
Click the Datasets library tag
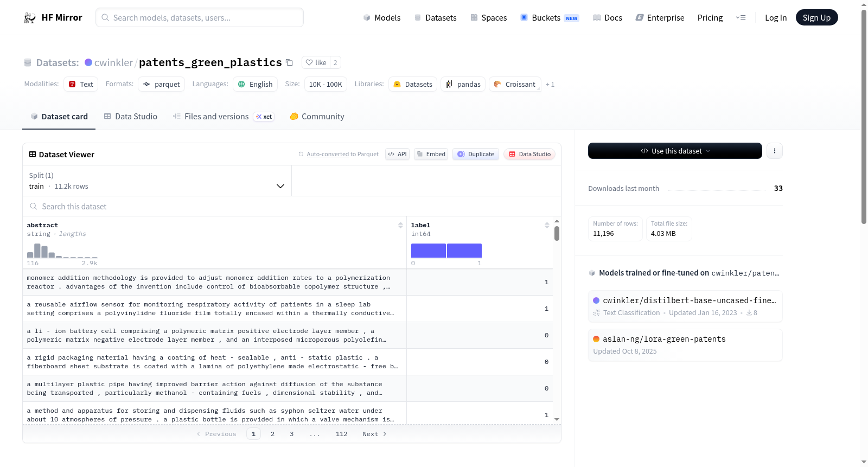(x=413, y=84)
